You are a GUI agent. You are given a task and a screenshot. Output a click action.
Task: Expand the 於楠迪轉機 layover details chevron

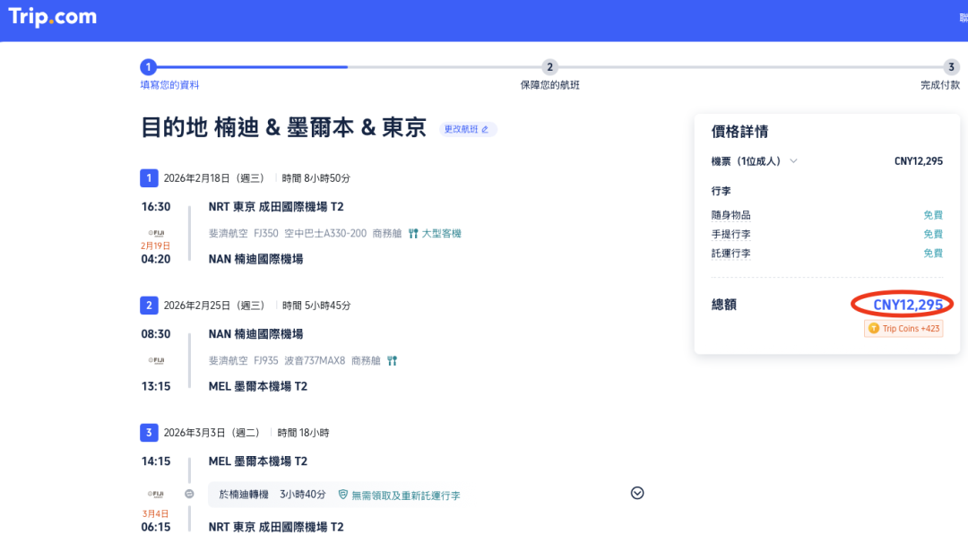637,493
